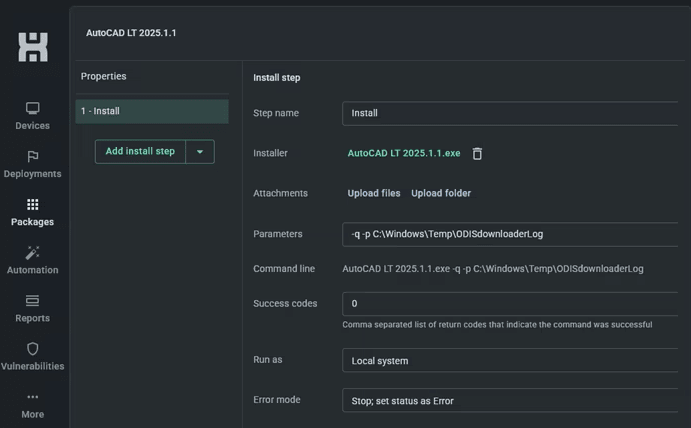Click the Parameters input field
Screen dimensions: 691x428
[x=510, y=234]
